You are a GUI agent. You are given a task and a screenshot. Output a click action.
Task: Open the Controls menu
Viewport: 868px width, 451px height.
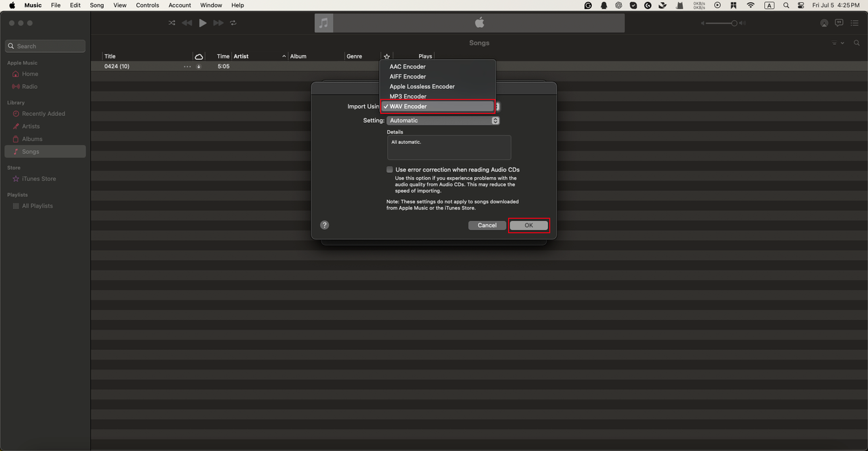click(147, 5)
